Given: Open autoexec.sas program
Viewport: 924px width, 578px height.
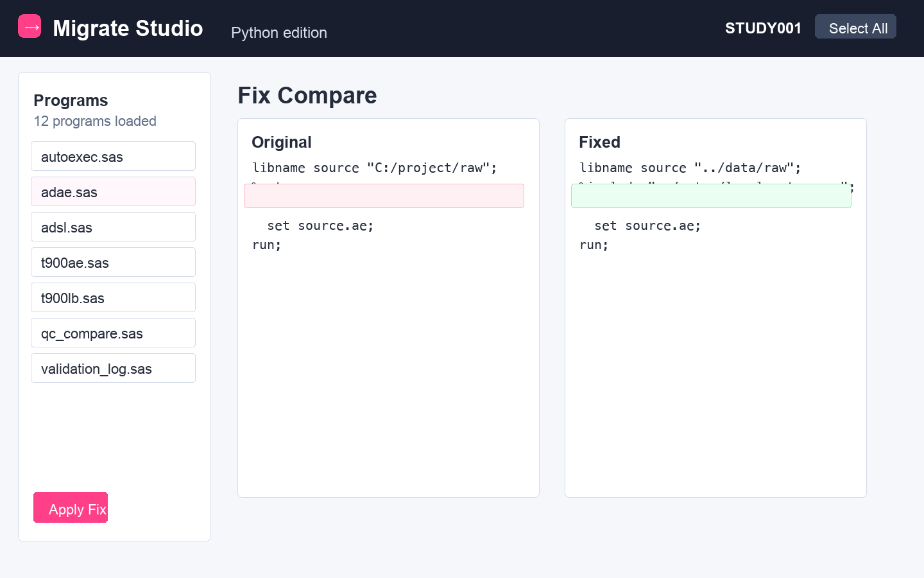Looking at the screenshot, I should (x=113, y=156).
